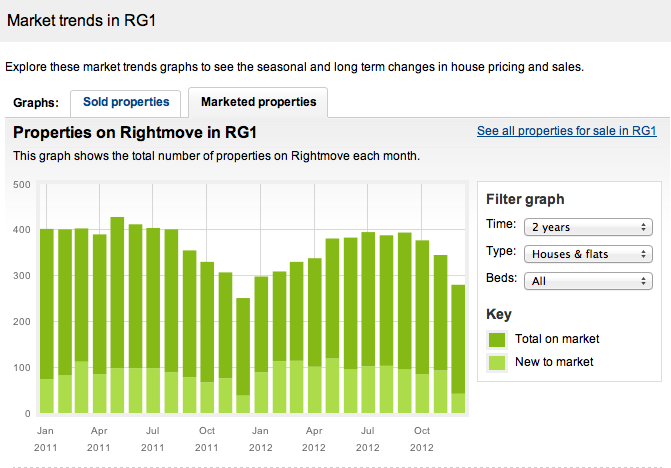Viewport: 671px width, 468px height.
Task: Click the 'Explore these market trends graphs' sentence
Action: 294,67
